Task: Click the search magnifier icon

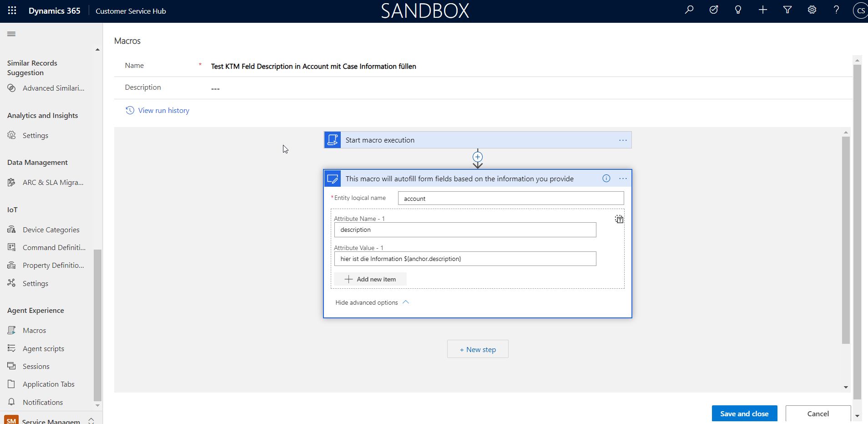Action: [689, 10]
